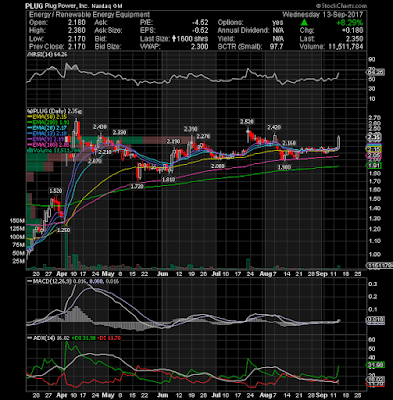The image size is (393, 400).
Task: Click the 25M volume axis label
Action: (19, 261)
